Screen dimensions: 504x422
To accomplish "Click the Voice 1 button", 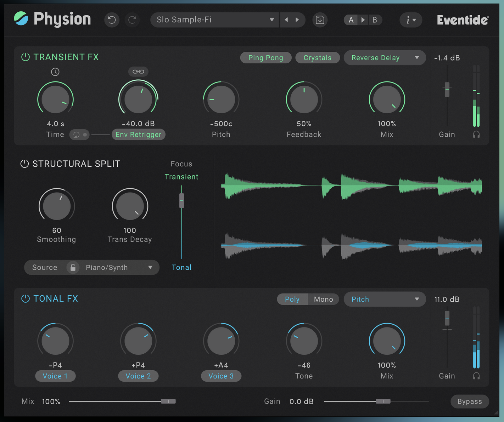I will point(55,376).
